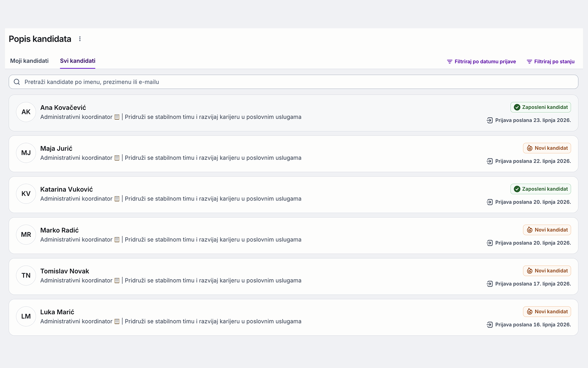The image size is (588, 368).
Task: Click the green checkmark icon in Katarina Vuković's badge
Action: (517, 189)
